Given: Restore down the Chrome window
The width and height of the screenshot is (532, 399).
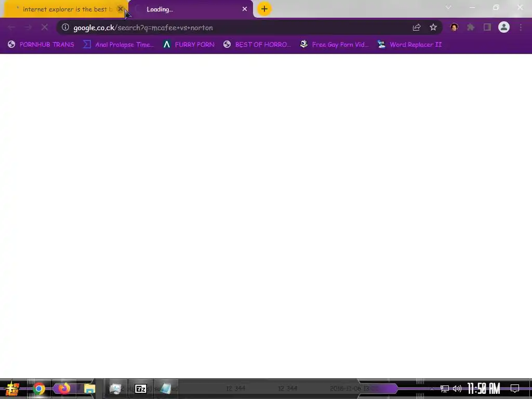Looking at the screenshot, I should tap(496, 7).
